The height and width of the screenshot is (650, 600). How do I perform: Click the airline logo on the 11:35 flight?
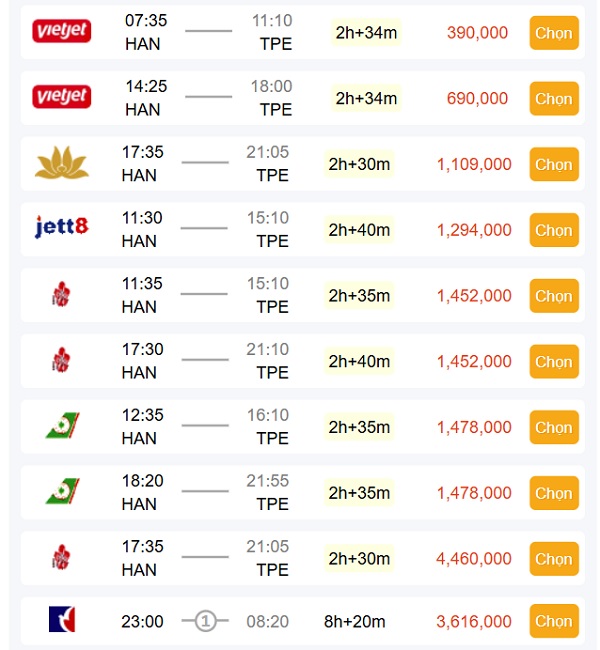pos(61,295)
